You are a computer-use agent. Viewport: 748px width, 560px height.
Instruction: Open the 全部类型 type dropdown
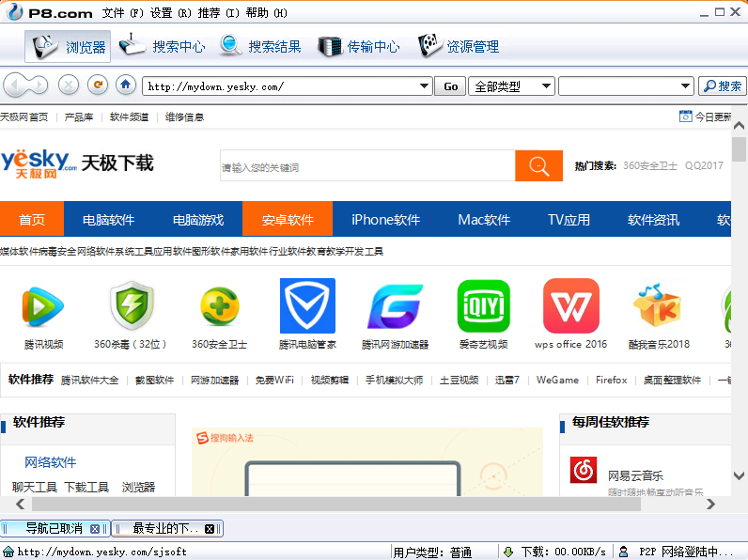[512, 86]
